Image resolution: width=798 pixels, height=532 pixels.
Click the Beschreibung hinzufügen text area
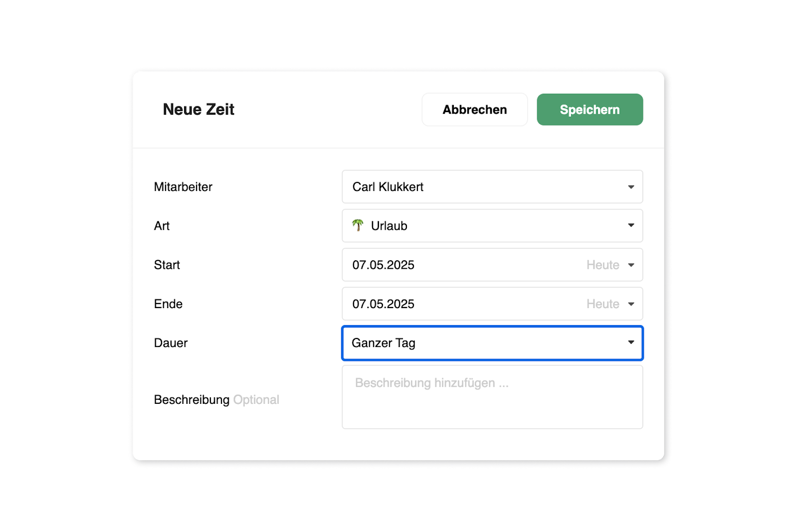492,397
